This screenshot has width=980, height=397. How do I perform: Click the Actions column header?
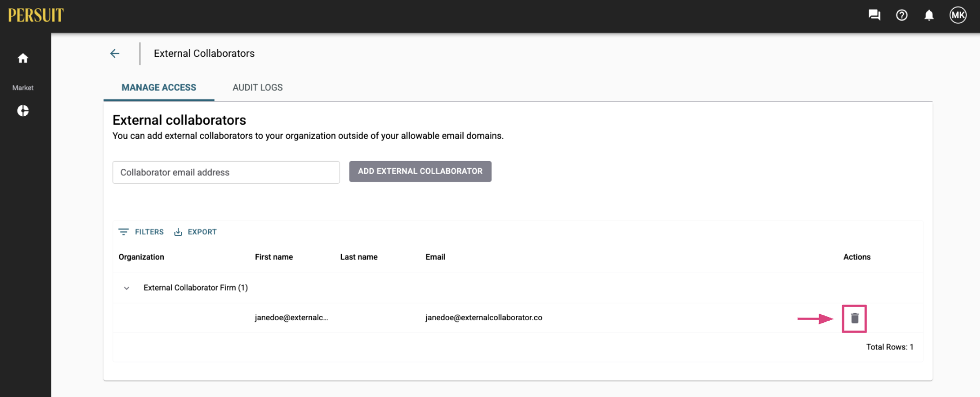[x=857, y=257]
